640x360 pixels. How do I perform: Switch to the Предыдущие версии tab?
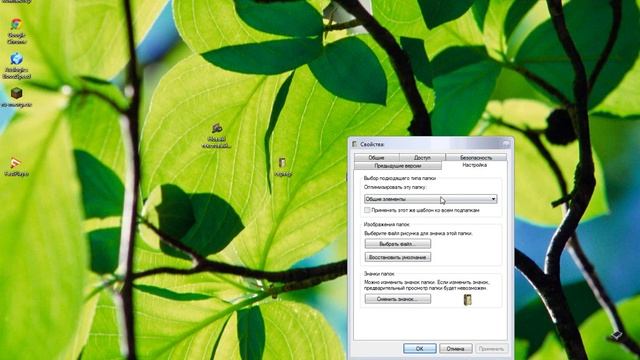[398, 166]
